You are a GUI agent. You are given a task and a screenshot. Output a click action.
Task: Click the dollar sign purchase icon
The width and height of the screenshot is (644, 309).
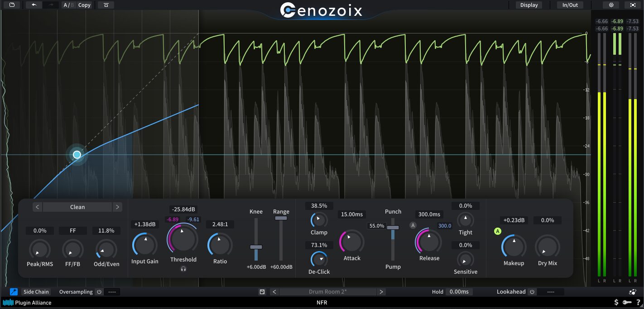pos(616,303)
